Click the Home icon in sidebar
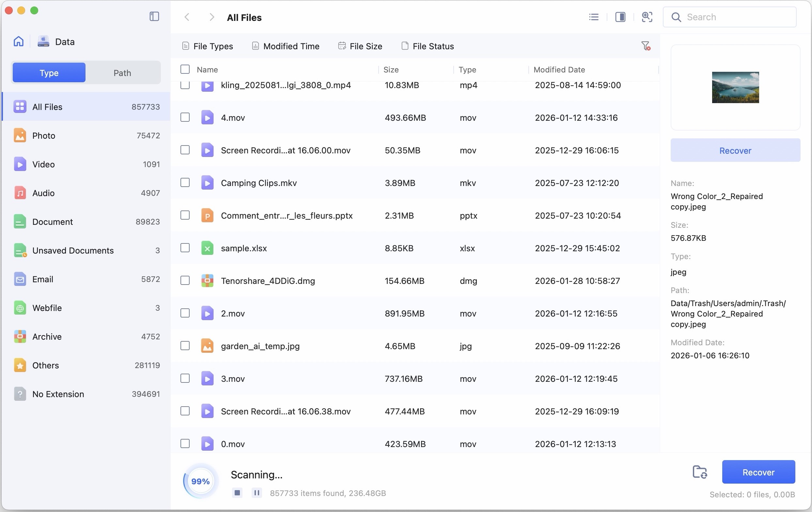Viewport: 812px width, 512px height. click(19, 41)
